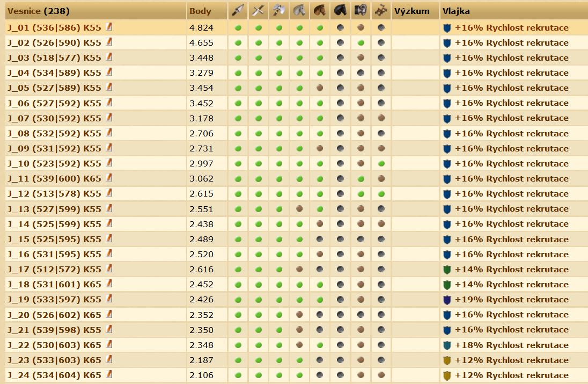Click the ram column icon
Screen dimensions: 588x384
pos(361,11)
